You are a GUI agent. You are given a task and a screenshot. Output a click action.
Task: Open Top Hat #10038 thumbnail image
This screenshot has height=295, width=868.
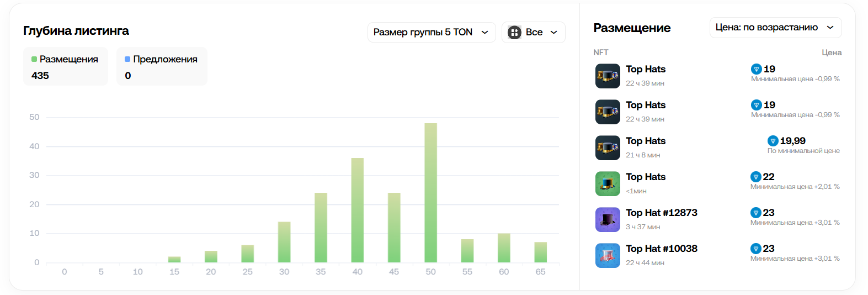(x=608, y=256)
